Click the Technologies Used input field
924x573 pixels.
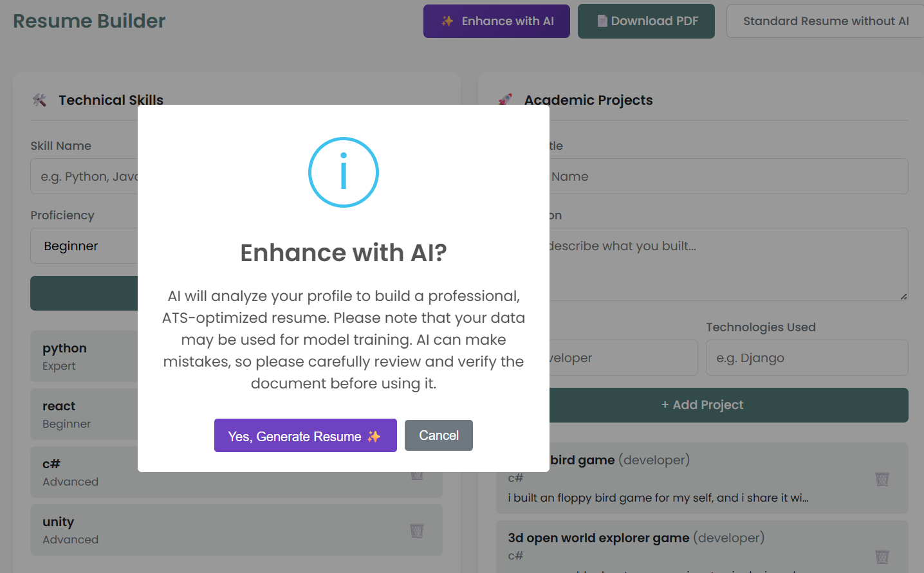click(807, 358)
